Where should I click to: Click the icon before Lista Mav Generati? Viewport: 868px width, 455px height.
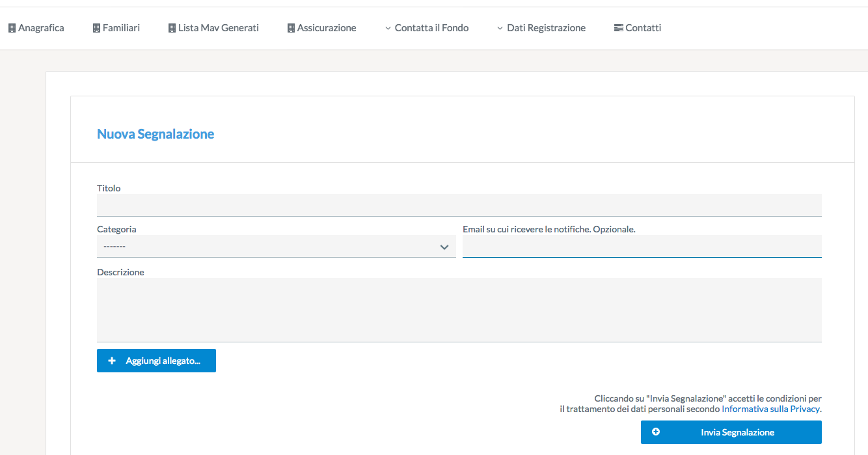coord(172,28)
